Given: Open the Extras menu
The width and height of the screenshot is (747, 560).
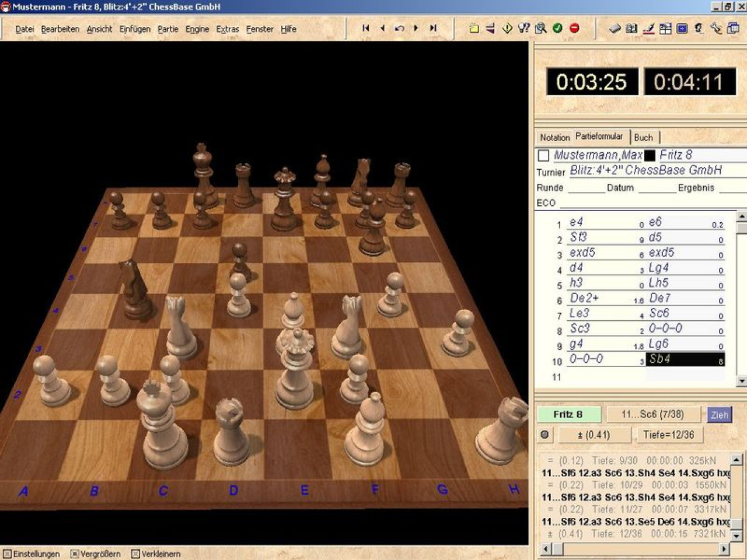Looking at the screenshot, I should pos(228,29).
